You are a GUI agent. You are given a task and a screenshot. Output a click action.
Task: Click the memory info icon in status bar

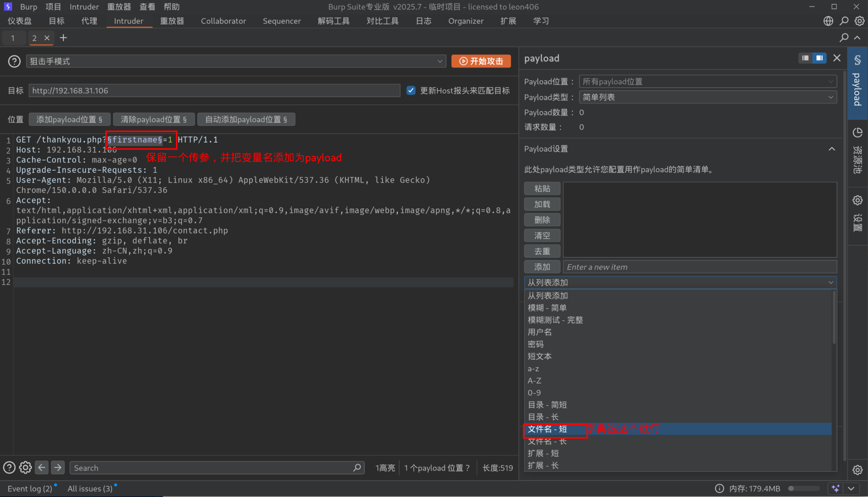[x=719, y=488]
